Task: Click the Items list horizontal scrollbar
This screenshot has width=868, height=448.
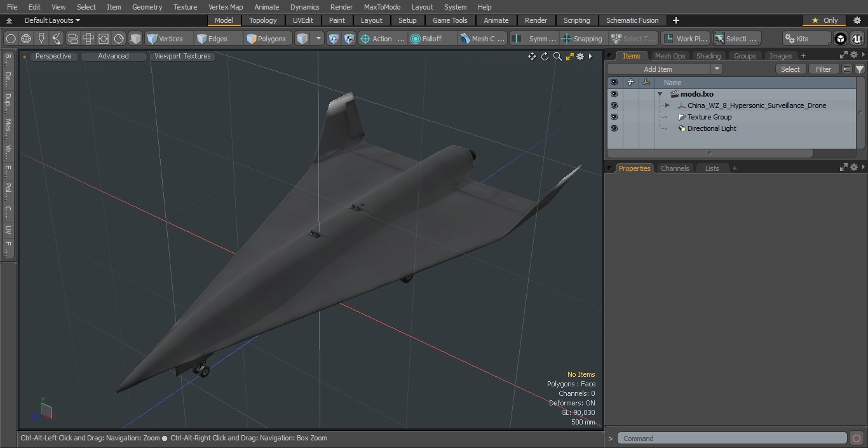Action: tap(710, 153)
